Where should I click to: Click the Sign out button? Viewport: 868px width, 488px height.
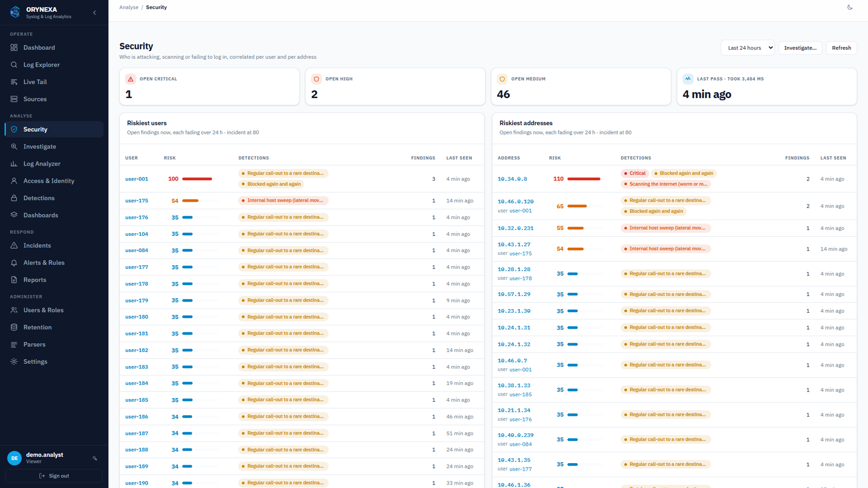click(54, 476)
